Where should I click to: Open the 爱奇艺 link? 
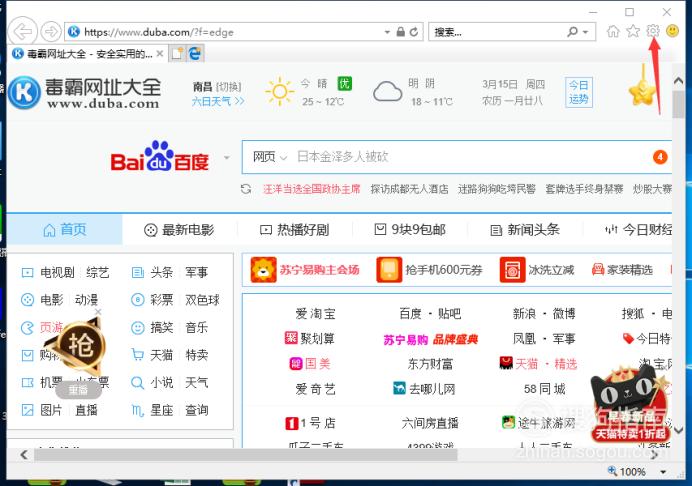pyautogui.click(x=316, y=389)
